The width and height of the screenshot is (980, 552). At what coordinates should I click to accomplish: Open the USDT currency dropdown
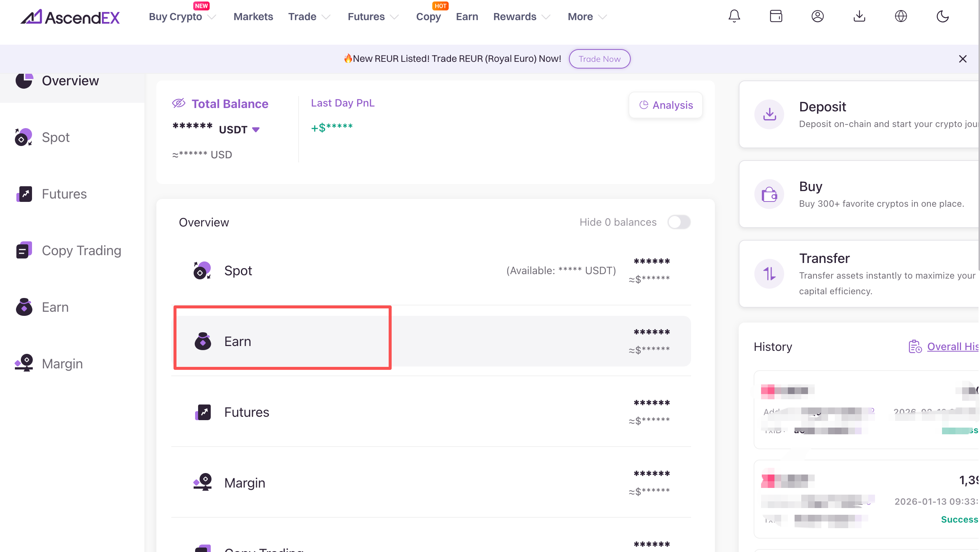click(256, 130)
